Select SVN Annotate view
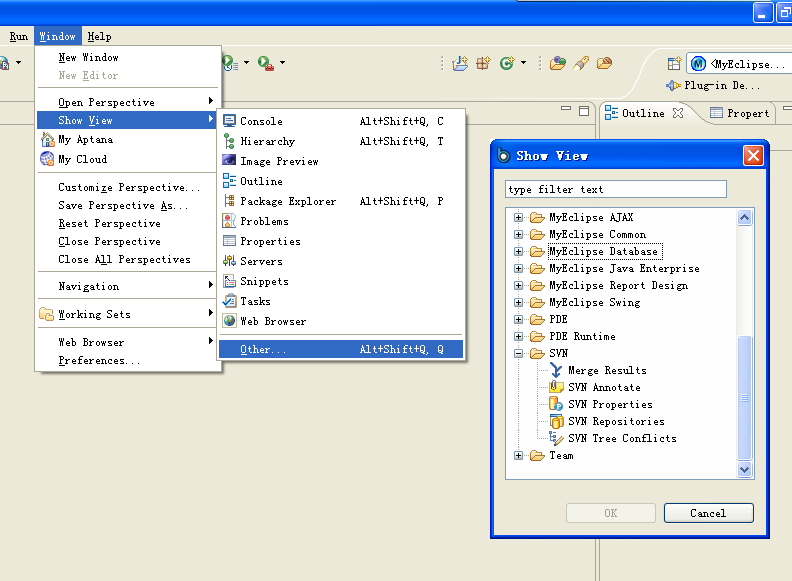The height and width of the screenshot is (581, 792). (604, 388)
